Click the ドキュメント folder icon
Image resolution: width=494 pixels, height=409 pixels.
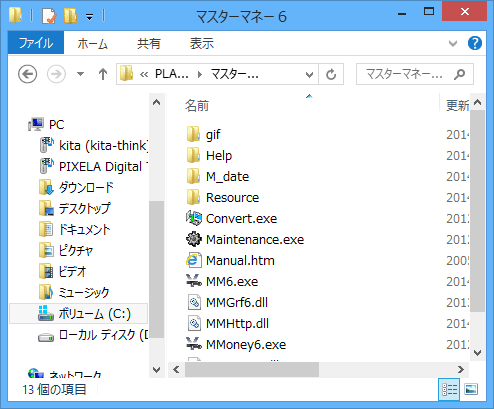(x=46, y=229)
